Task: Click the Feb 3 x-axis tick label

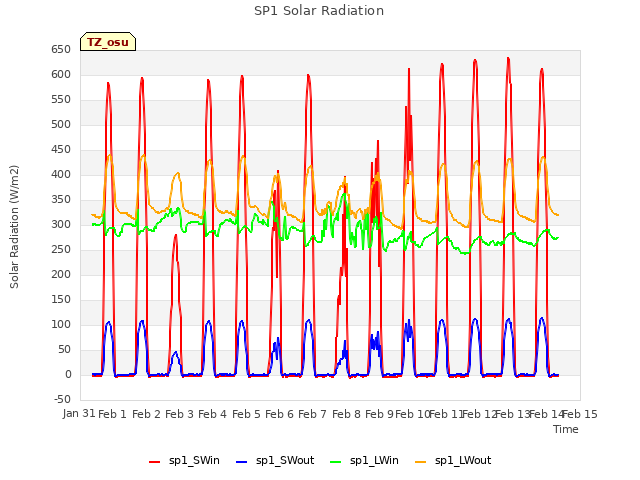Action: tap(180, 414)
